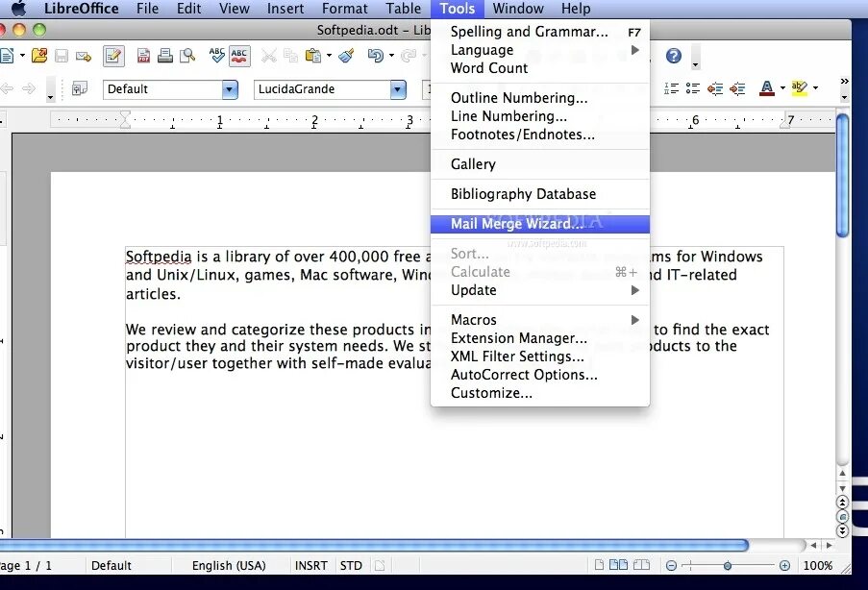Adjust the zoom slider handle
This screenshot has width=868, height=590.
(728, 566)
